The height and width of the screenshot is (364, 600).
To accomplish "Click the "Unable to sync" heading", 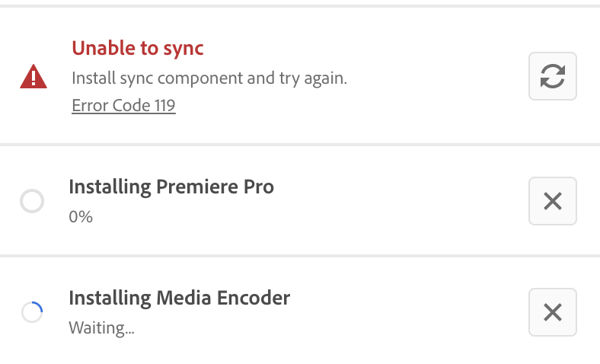I will tap(138, 49).
